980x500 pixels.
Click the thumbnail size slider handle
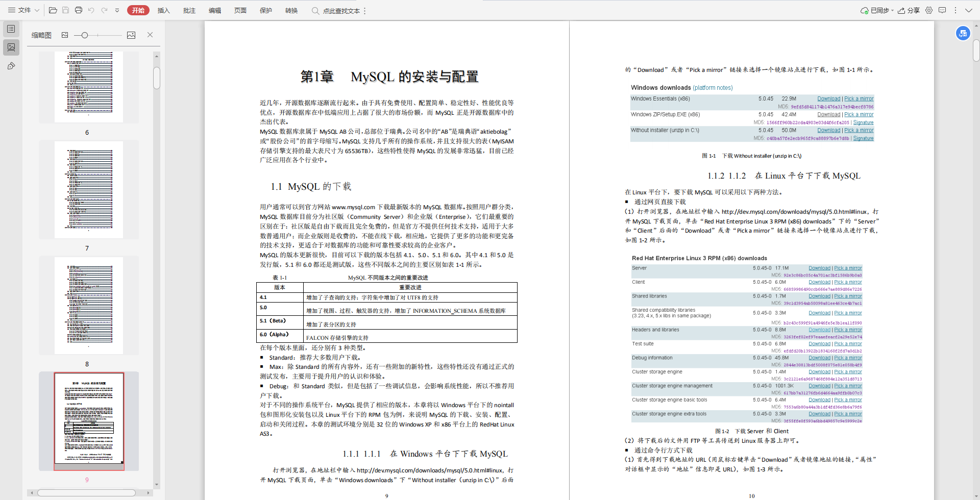coord(85,35)
